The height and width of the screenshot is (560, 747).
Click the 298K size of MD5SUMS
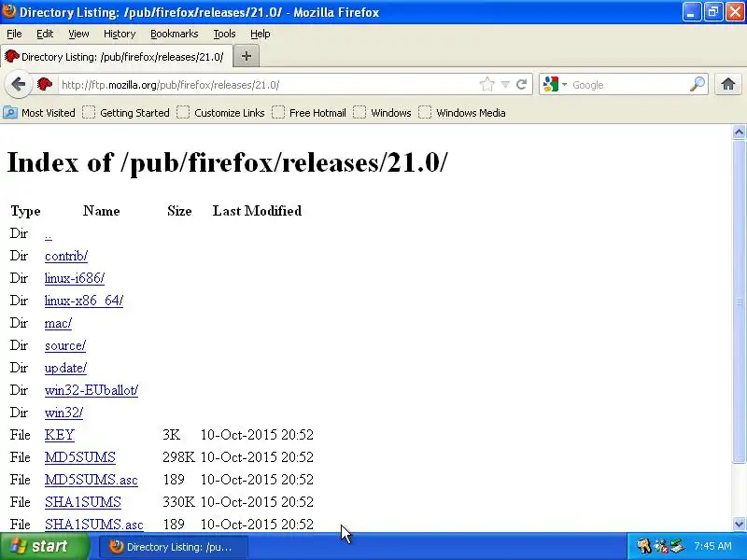coord(178,457)
